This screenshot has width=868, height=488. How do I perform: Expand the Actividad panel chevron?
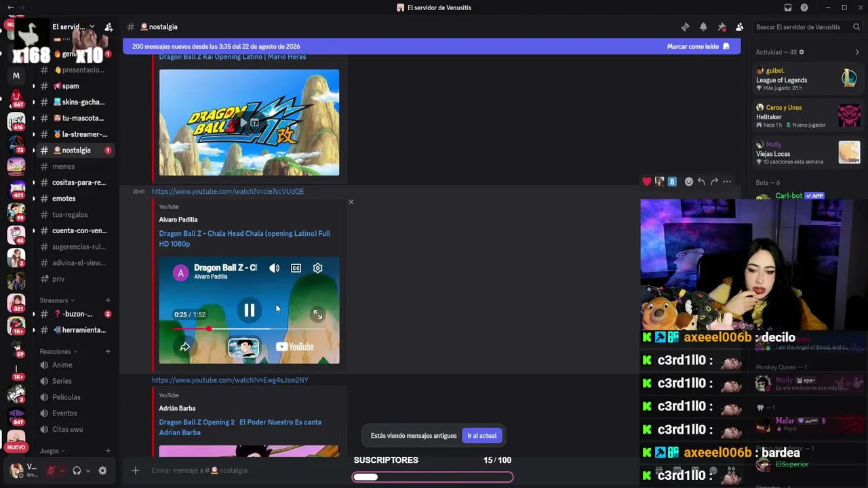click(857, 52)
